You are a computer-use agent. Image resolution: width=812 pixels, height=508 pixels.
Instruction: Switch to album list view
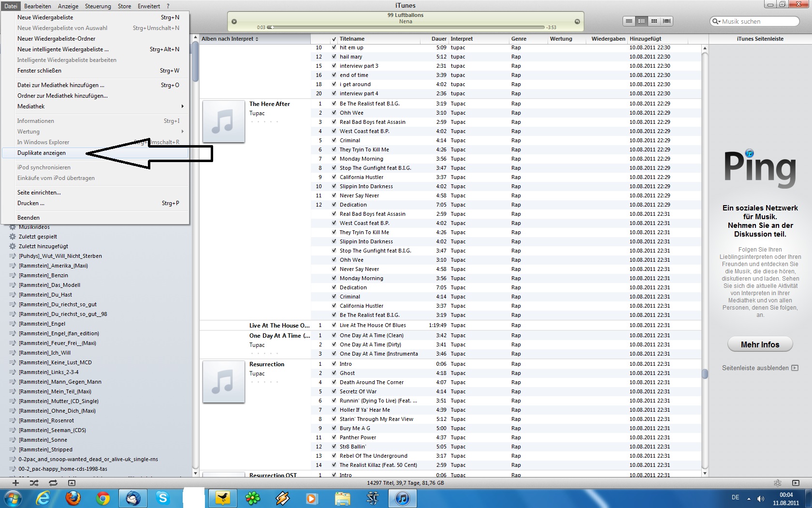[x=641, y=21]
